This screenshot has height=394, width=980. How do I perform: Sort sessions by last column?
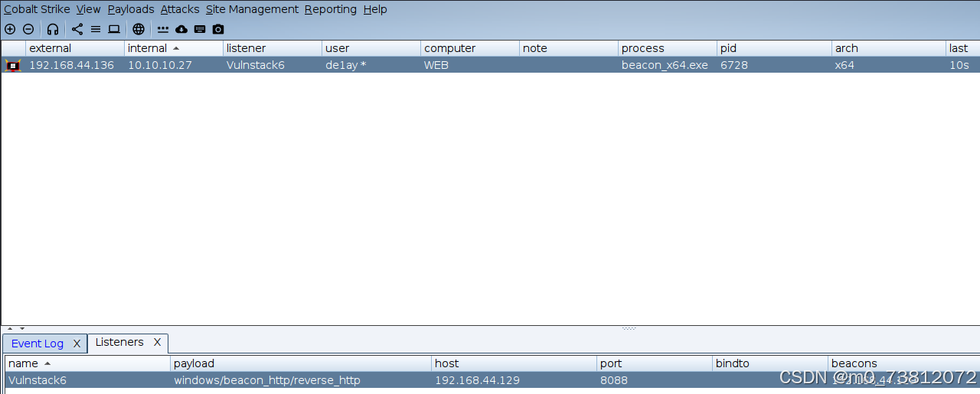coord(962,48)
